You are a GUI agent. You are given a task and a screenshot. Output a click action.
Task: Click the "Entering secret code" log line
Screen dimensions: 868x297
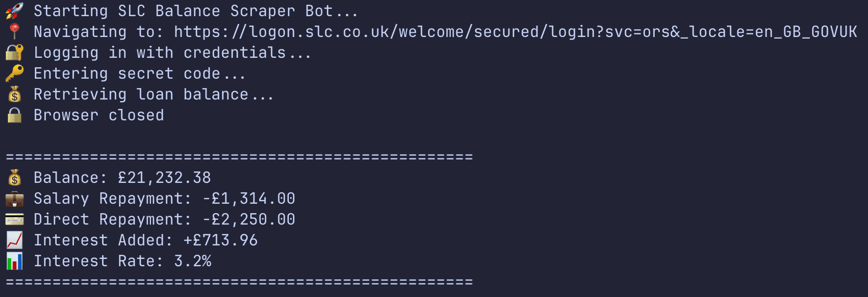(x=139, y=73)
